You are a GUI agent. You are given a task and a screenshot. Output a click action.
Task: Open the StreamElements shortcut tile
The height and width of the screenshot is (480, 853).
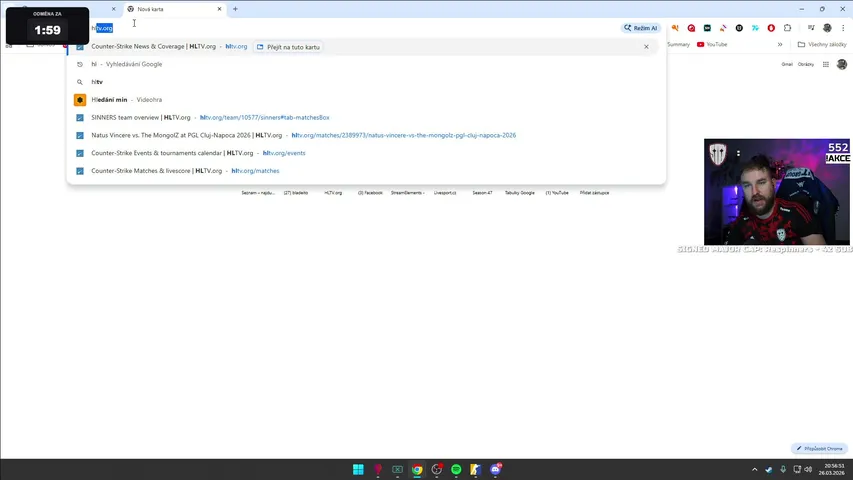407,193
